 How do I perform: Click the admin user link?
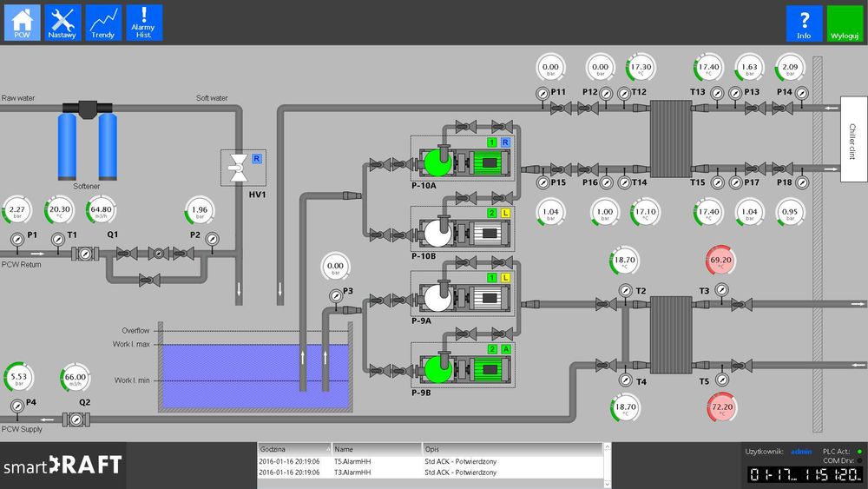pos(801,452)
